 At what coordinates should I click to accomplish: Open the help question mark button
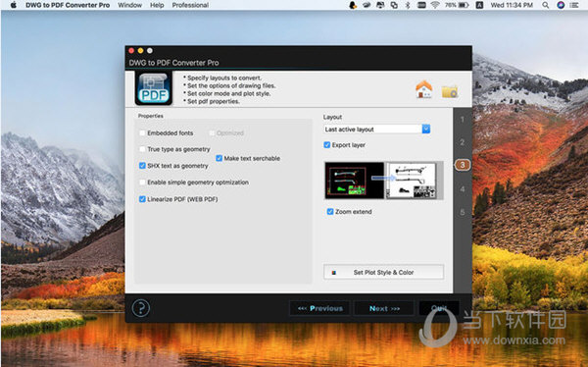tap(140, 308)
